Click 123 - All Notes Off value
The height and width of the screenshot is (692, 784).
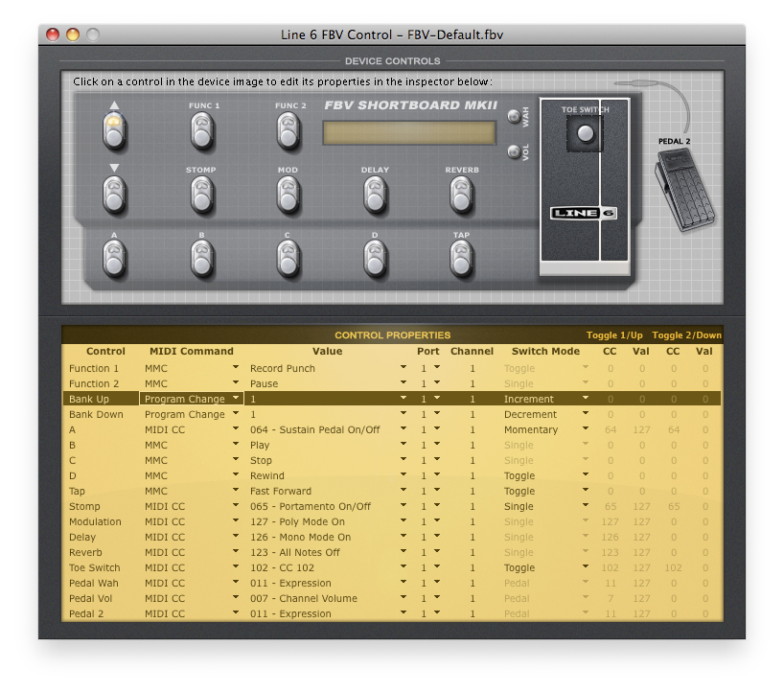coord(295,552)
